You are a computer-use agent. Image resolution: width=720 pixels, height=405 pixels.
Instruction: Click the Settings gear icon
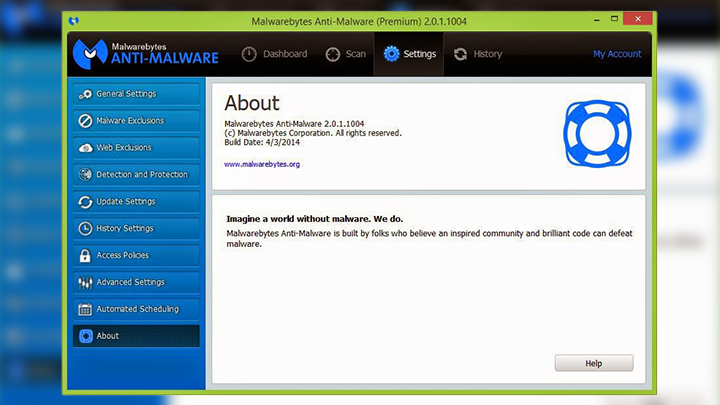[391, 54]
